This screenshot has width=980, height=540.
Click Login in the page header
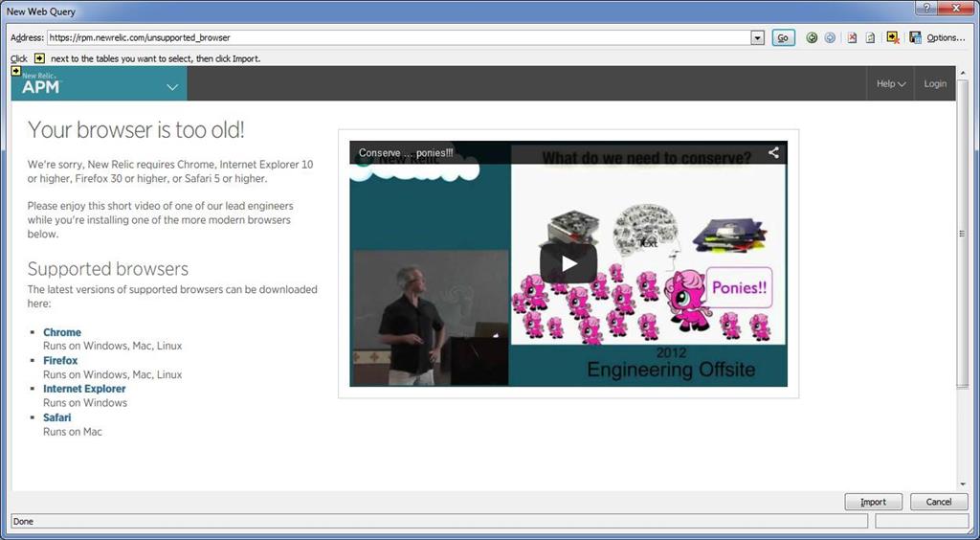point(935,83)
